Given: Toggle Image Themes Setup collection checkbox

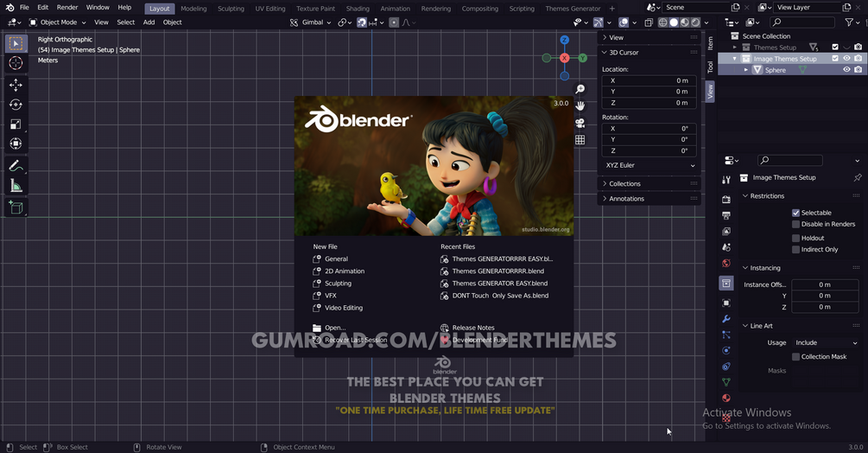Looking at the screenshot, I should (835, 58).
